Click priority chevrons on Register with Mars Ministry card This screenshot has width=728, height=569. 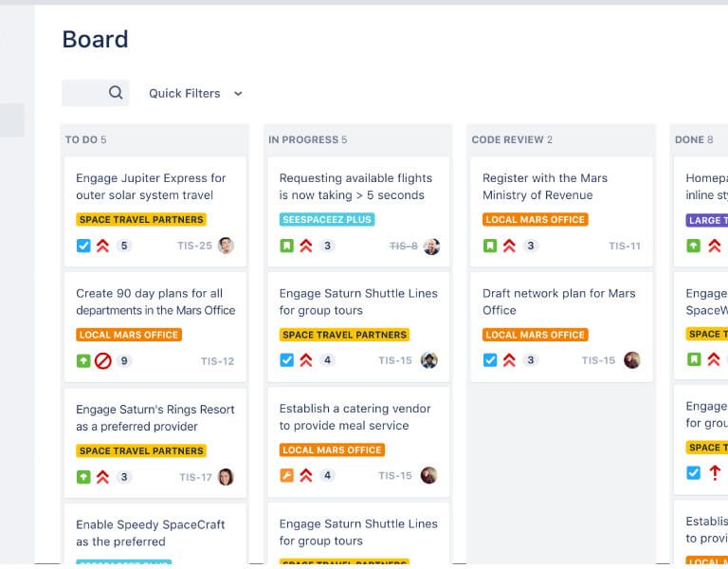[509, 246]
